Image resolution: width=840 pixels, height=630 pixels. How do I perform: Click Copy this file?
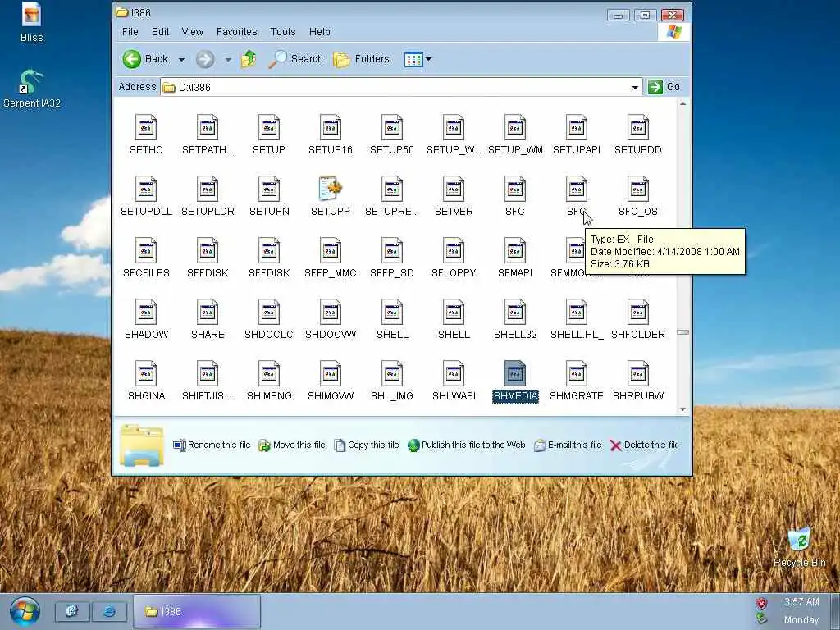click(367, 445)
